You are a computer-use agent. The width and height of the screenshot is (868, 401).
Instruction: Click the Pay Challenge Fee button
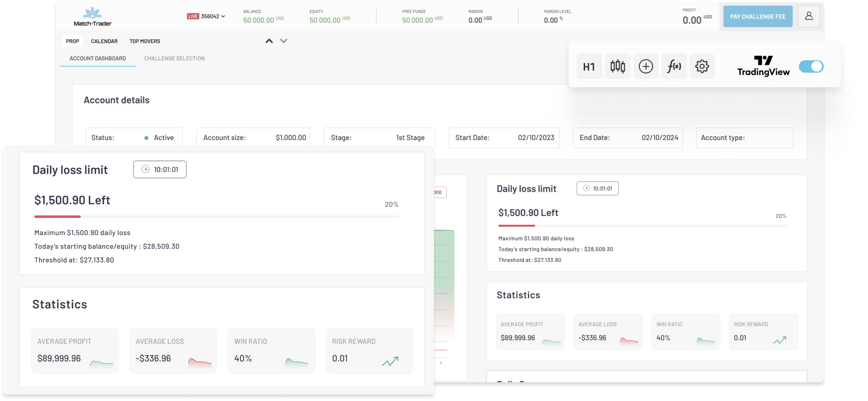757,16
